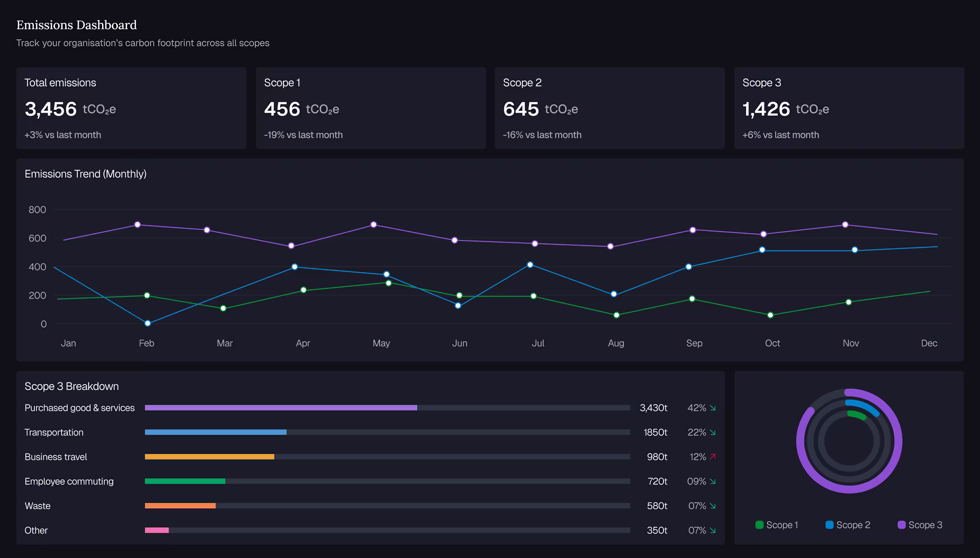Open the Scope 2 summary card

[x=610, y=108]
